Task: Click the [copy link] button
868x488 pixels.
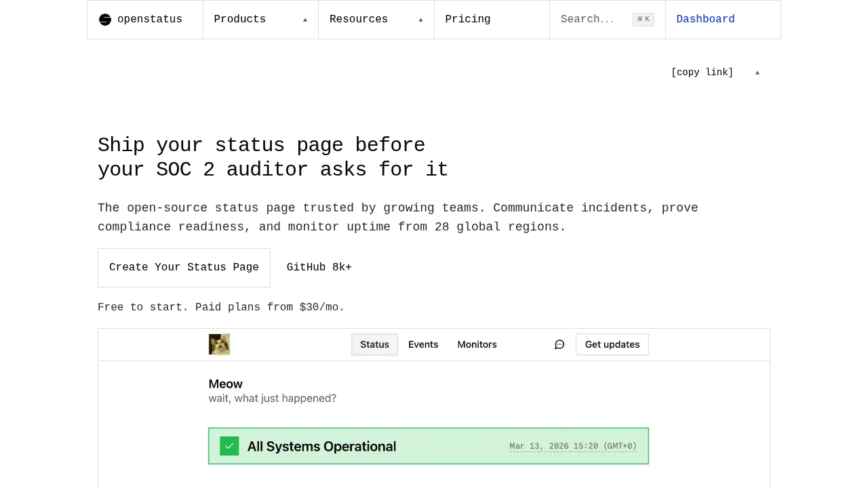Action: [x=703, y=73]
